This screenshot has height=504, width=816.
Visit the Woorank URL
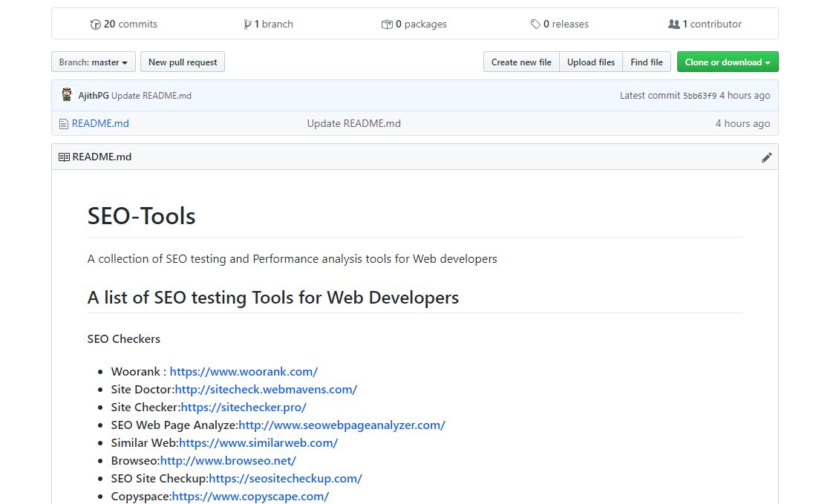click(x=244, y=372)
